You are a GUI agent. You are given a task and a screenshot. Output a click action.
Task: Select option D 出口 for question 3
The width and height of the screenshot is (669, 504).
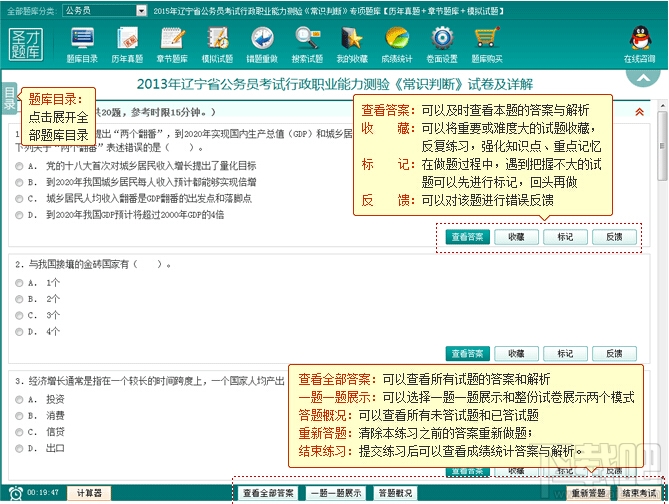[x=19, y=448]
